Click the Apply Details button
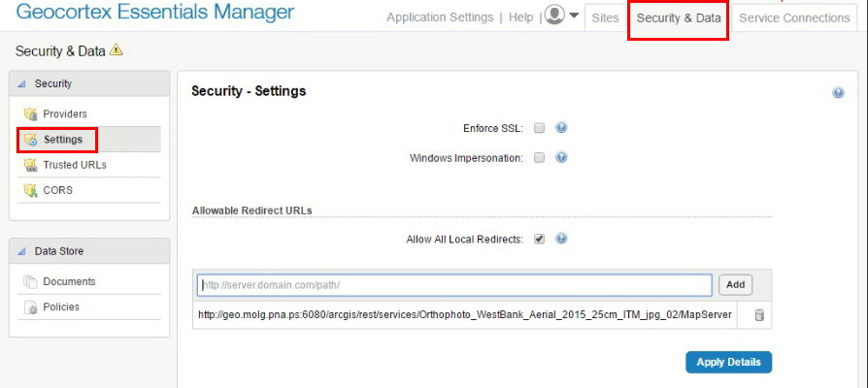868x388 pixels. [728, 363]
